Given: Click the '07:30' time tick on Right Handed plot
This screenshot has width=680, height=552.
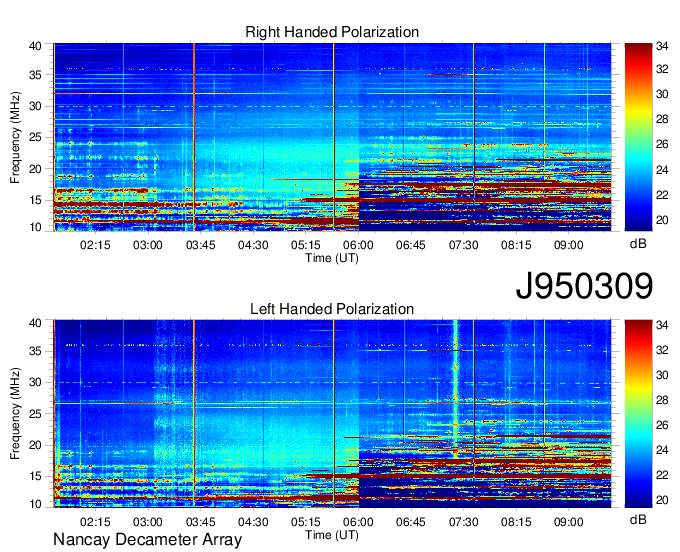Looking at the screenshot, I should click(x=463, y=245).
